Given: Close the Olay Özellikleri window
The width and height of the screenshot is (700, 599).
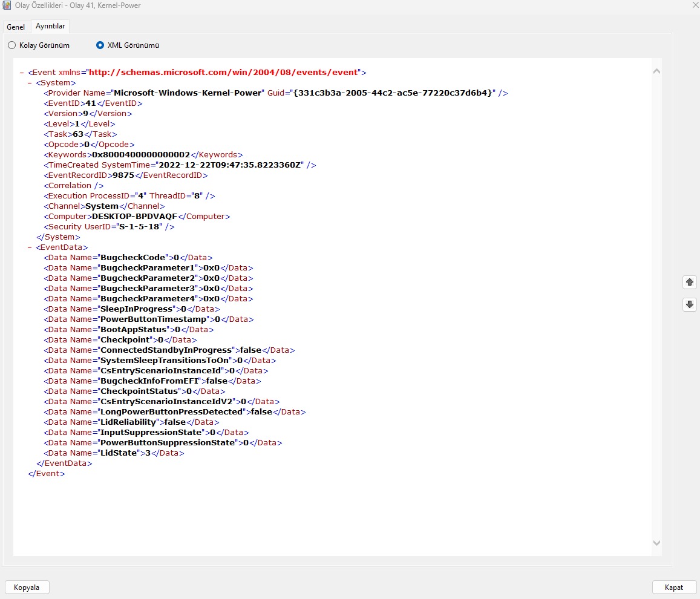Looking at the screenshot, I should tap(694, 5).
